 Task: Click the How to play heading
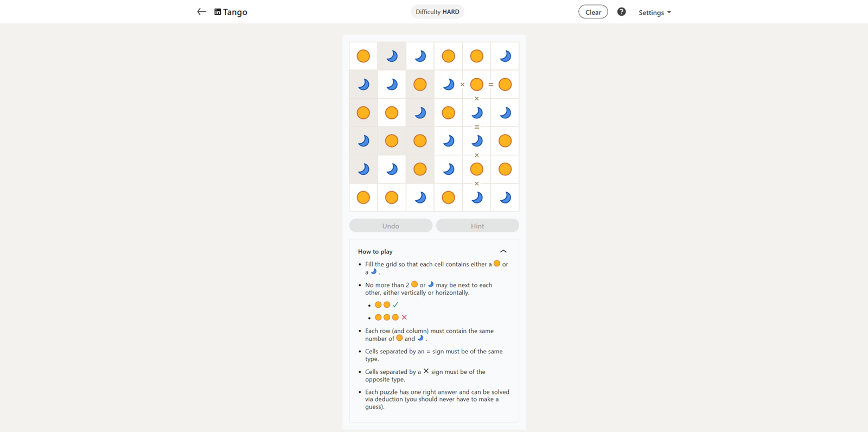(375, 252)
